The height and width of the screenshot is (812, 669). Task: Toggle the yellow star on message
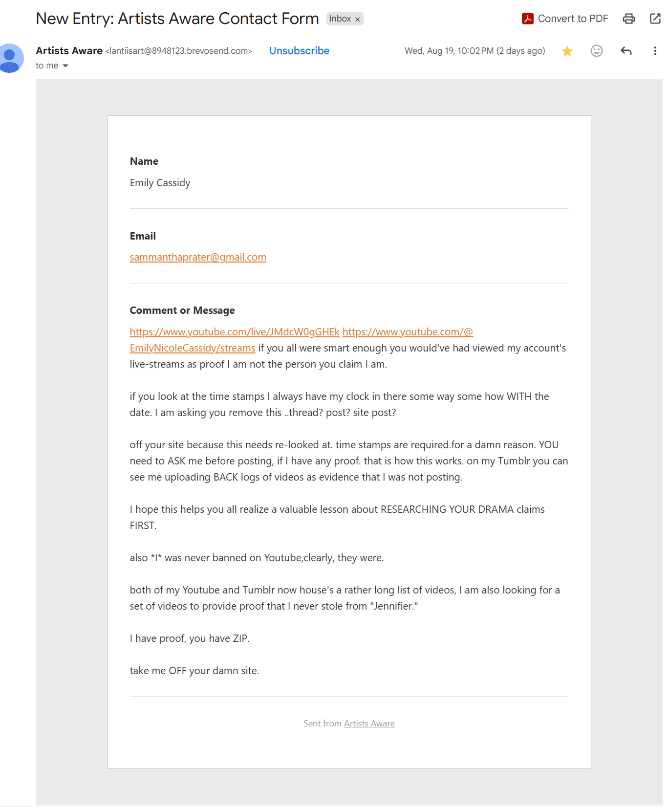coord(567,51)
